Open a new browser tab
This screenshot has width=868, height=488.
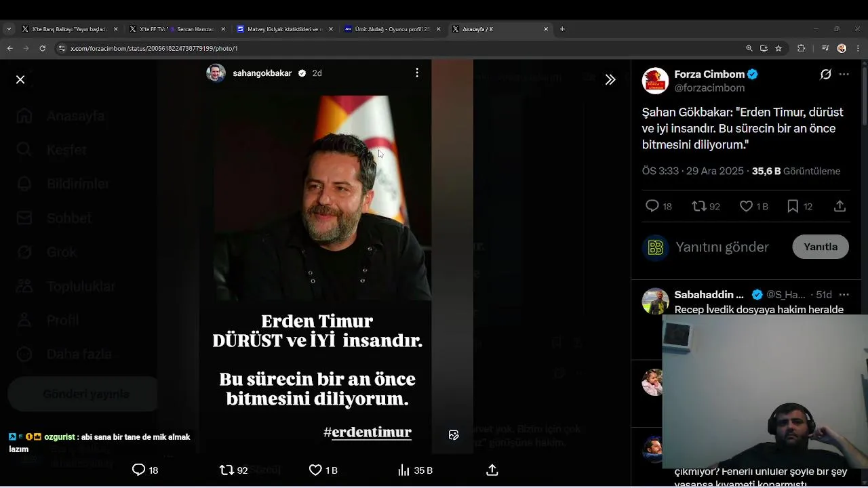pyautogui.click(x=562, y=29)
